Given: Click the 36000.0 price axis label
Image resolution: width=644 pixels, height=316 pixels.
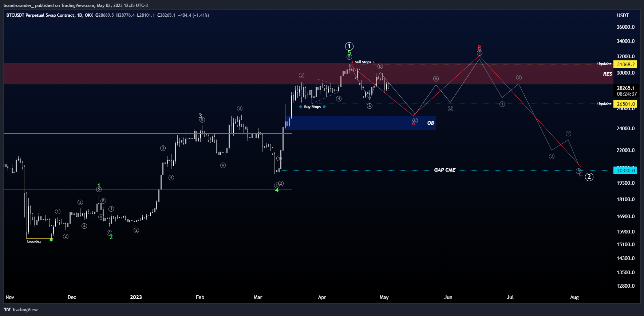Looking at the screenshot, I should coord(626,27).
